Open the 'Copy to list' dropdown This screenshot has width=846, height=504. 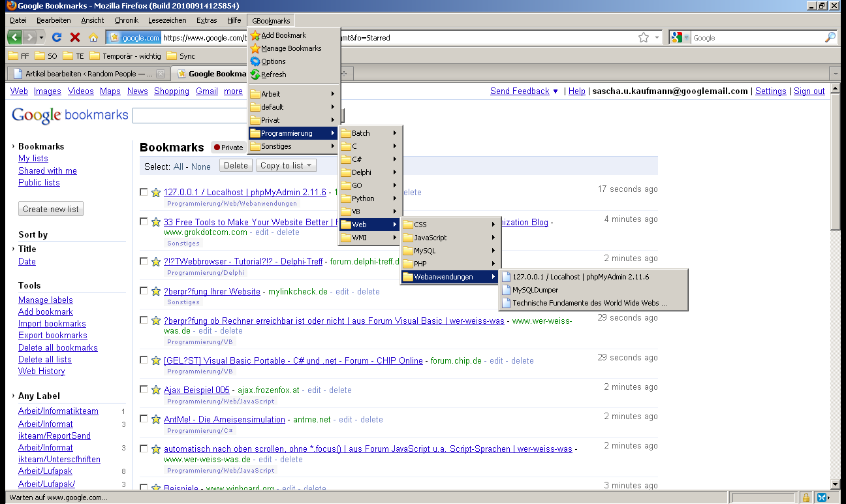(287, 166)
